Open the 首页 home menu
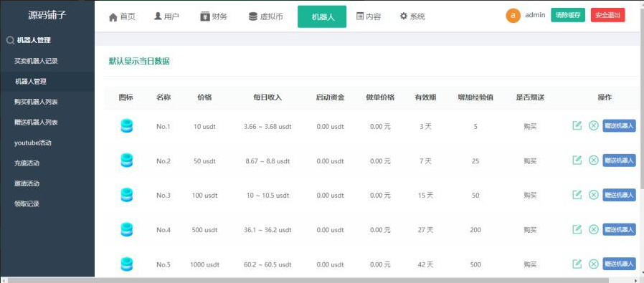Screen dimensions: 644x283 122,16
